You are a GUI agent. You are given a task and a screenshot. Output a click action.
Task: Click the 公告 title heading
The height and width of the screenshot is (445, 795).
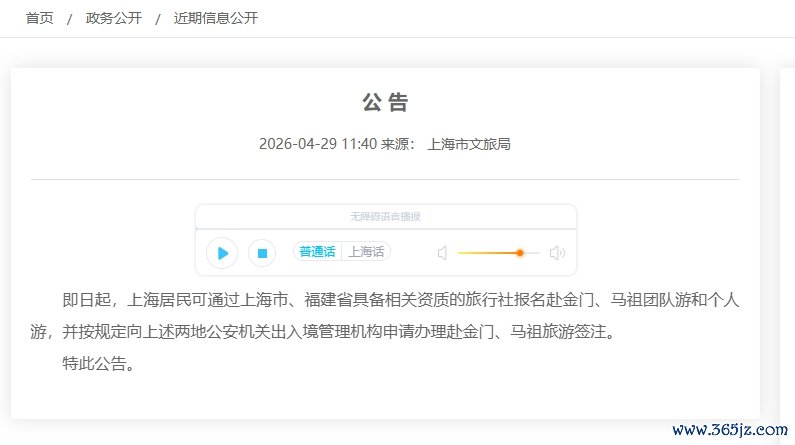point(385,102)
